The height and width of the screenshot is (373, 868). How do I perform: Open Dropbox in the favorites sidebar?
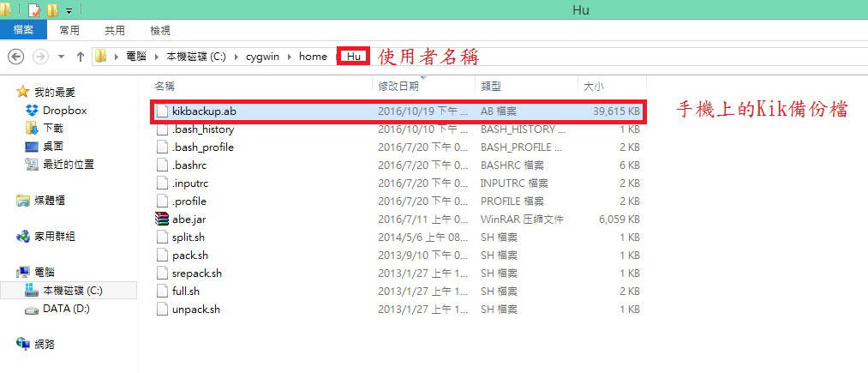tap(65, 111)
